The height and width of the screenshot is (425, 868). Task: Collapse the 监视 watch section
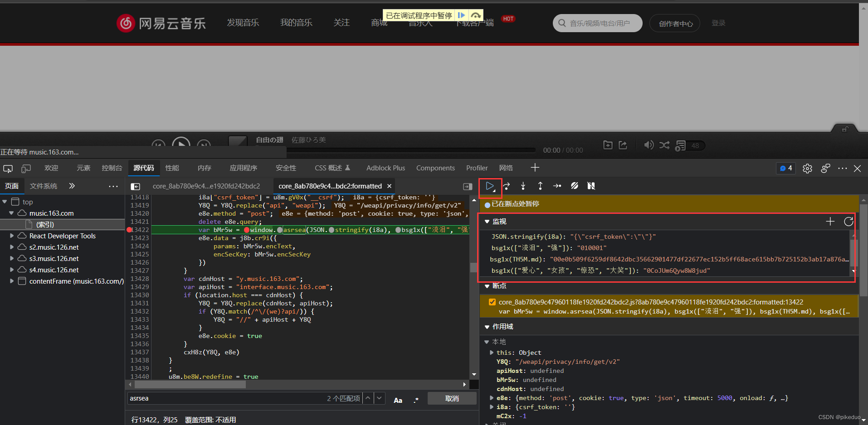click(487, 222)
